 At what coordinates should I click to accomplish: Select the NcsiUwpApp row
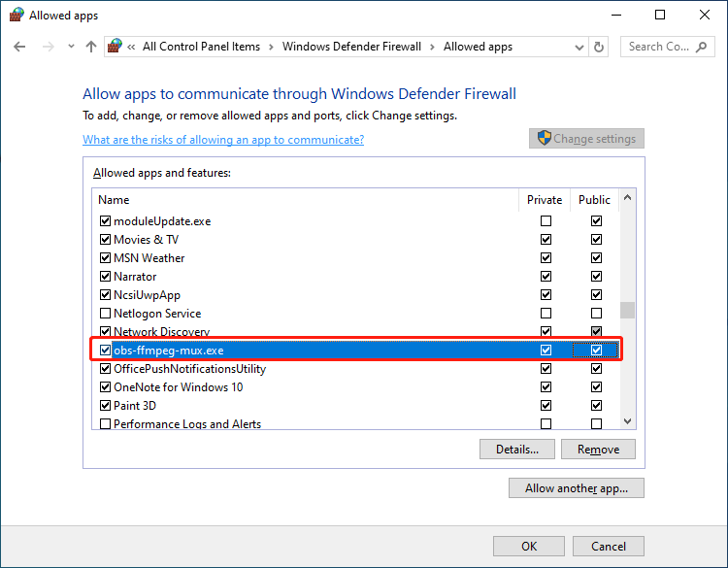[355, 294]
